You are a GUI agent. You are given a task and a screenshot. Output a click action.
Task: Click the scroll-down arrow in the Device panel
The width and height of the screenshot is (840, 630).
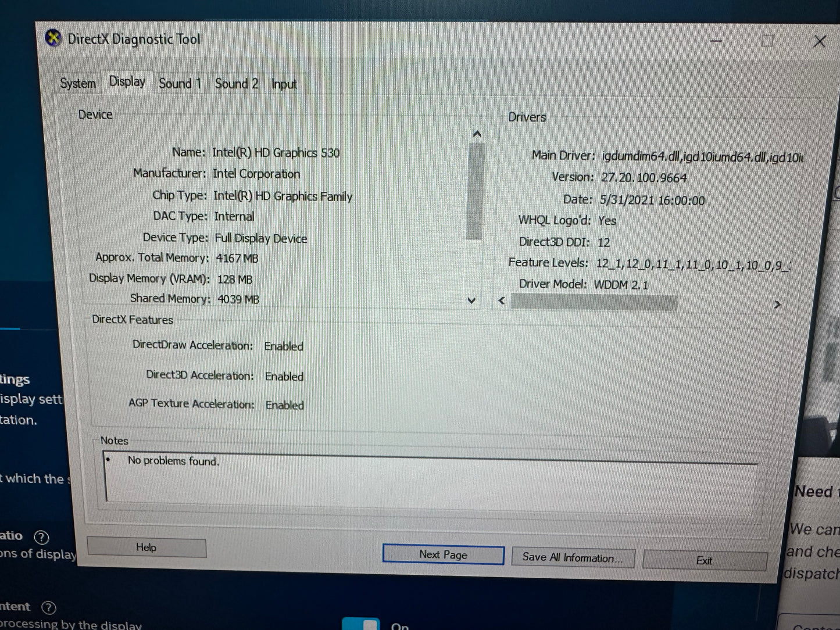pos(472,300)
